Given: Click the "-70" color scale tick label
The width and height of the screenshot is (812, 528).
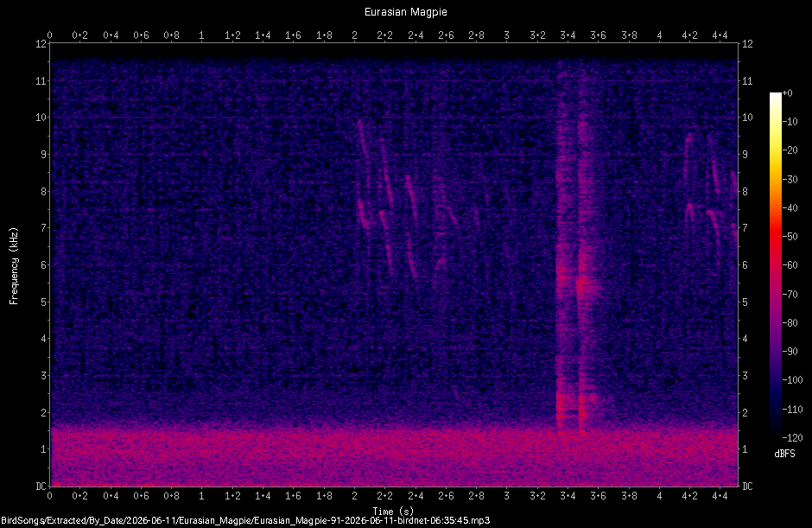Looking at the screenshot, I should (790, 295).
